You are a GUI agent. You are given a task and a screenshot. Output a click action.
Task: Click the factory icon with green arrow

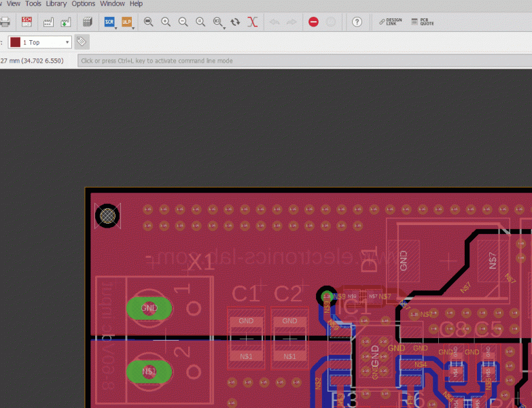click(x=65, y=22)
